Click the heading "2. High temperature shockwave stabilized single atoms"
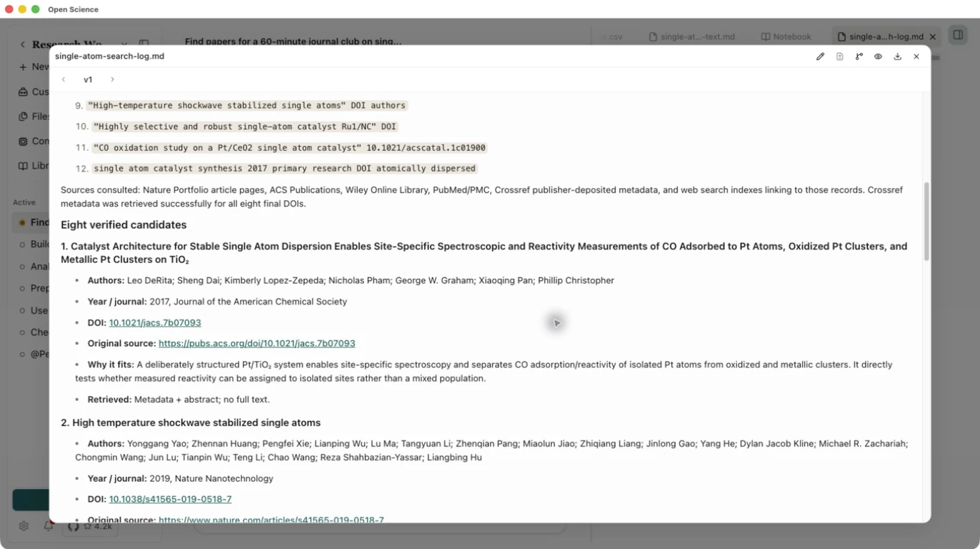 (x=191, y=423)
